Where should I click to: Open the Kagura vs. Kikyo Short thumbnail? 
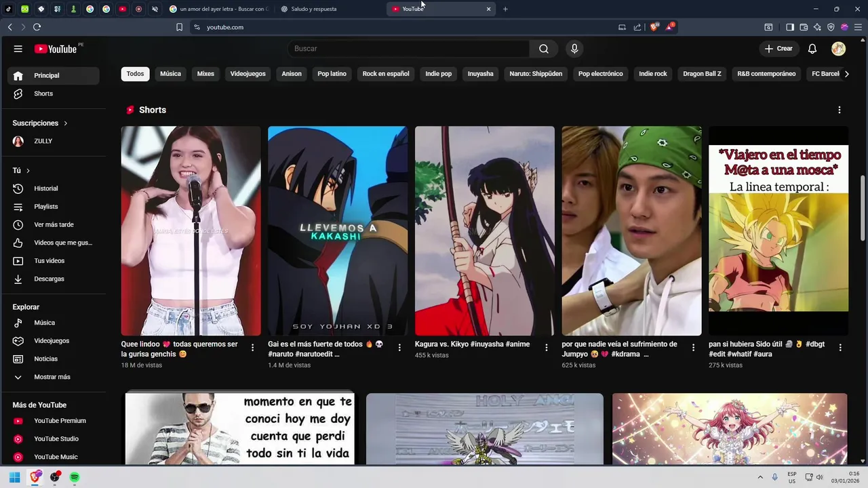click(x=485, y=231)
